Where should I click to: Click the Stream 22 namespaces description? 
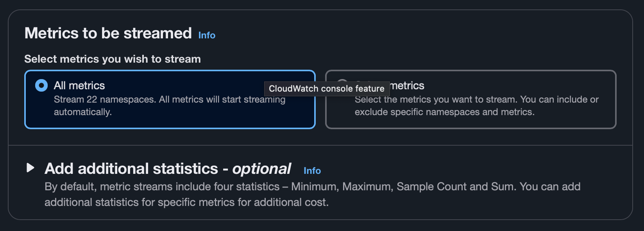coord(170,106)
